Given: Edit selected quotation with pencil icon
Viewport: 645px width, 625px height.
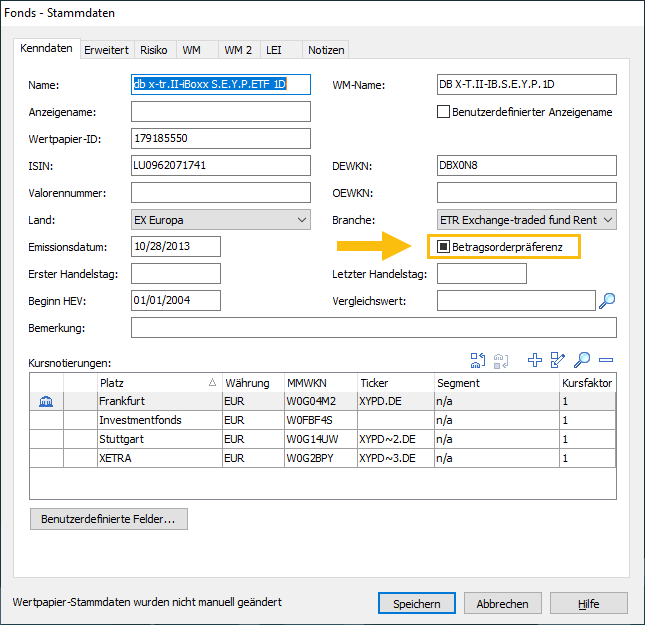Looking at the screenshot, I should (x=558, y=361).
